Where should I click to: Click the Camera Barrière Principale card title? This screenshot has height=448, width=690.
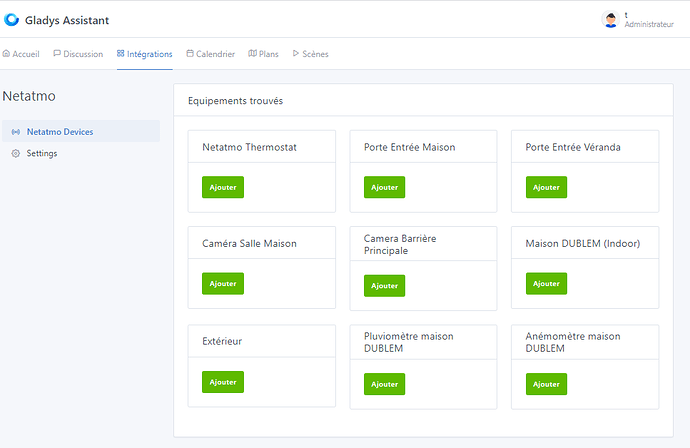400,244
